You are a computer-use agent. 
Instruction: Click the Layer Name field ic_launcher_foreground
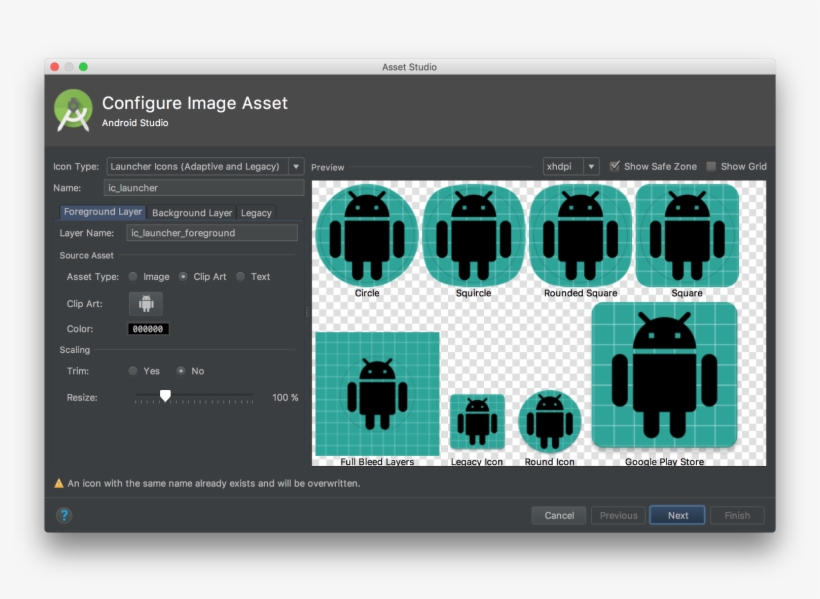point(212,233)
